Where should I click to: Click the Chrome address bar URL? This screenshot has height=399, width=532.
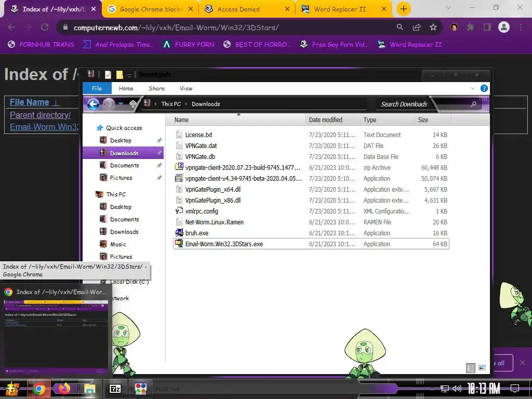tap(176, 28)
